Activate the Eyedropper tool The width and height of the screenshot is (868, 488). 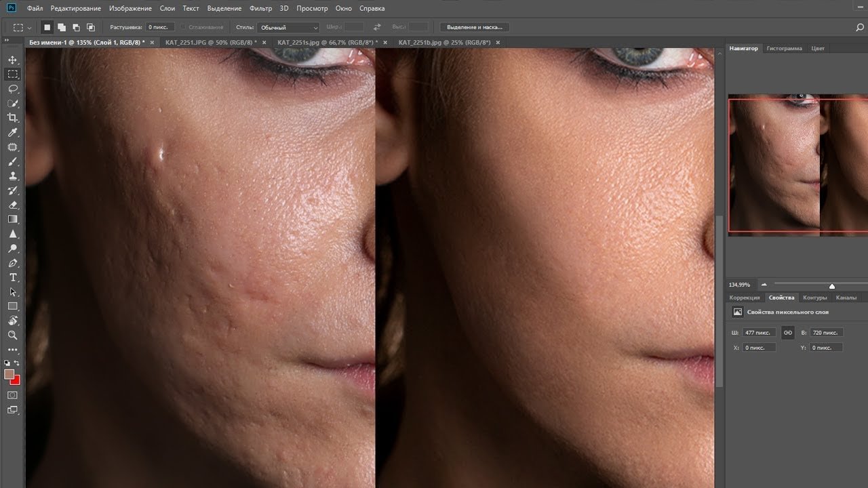[13, 133]
